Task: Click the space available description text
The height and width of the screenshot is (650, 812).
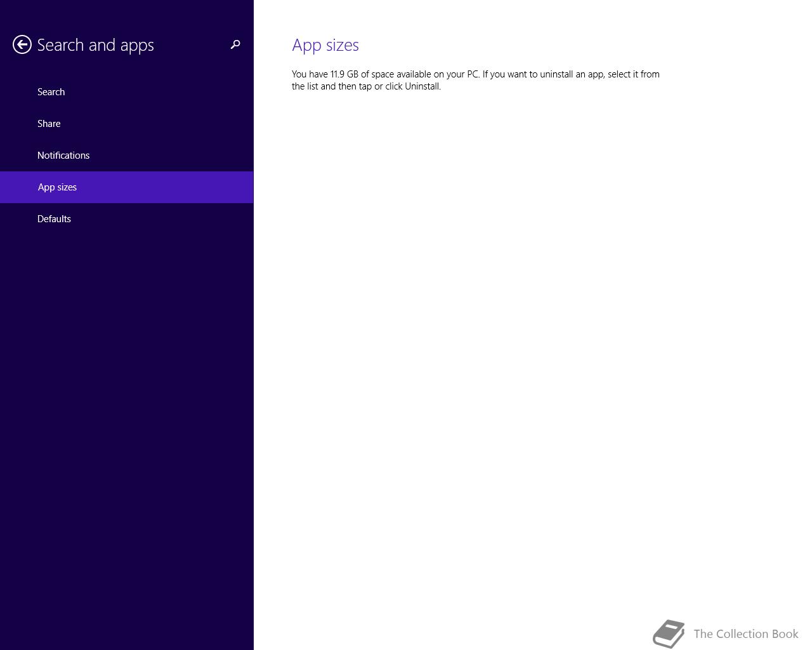Action: click(x=476, y=80)
